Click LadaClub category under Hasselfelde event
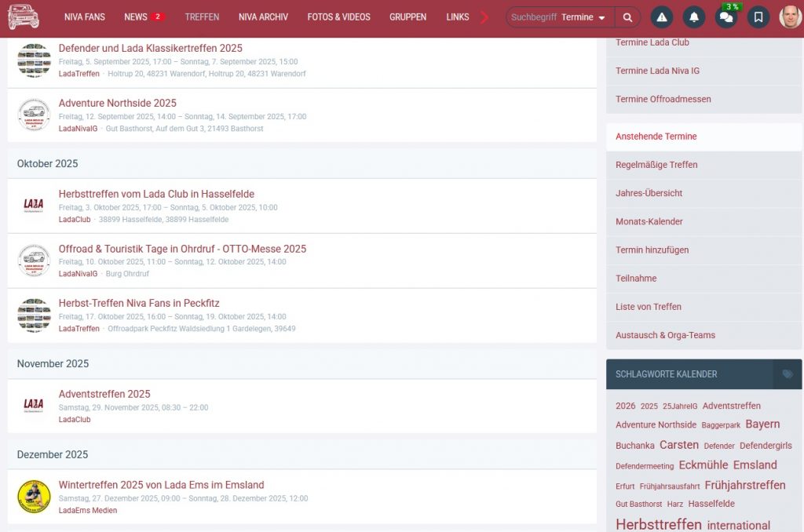 (75, 220)
